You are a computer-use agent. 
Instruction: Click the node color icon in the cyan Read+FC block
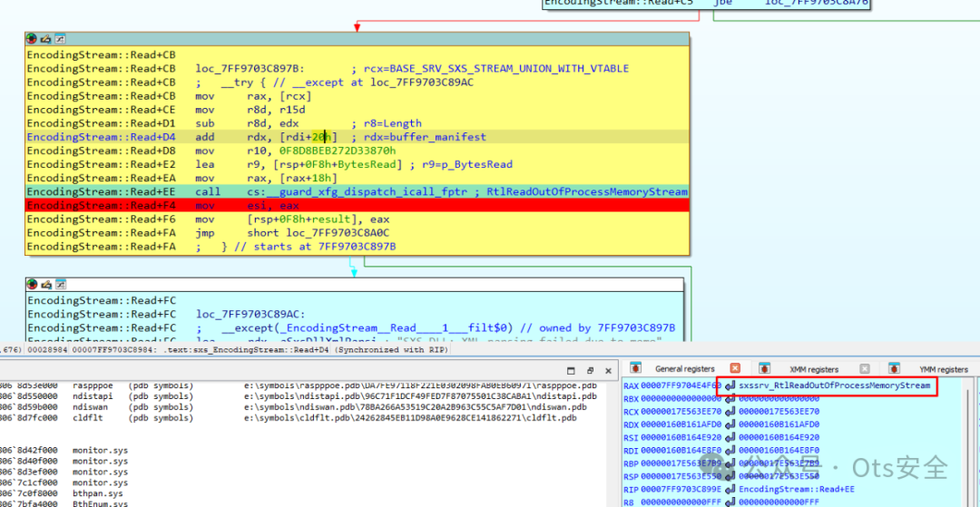31,284
